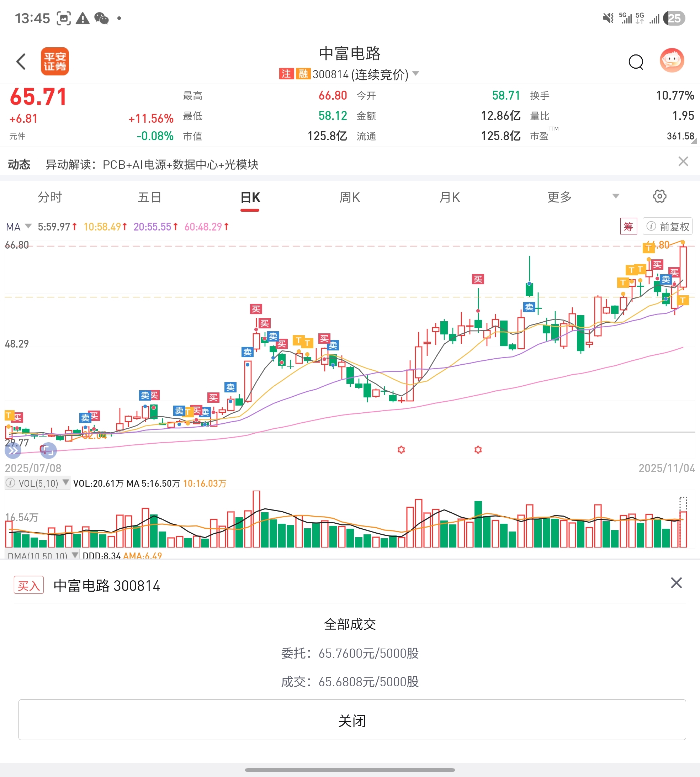Tap the search magnifier icon

tap(635, 62)
